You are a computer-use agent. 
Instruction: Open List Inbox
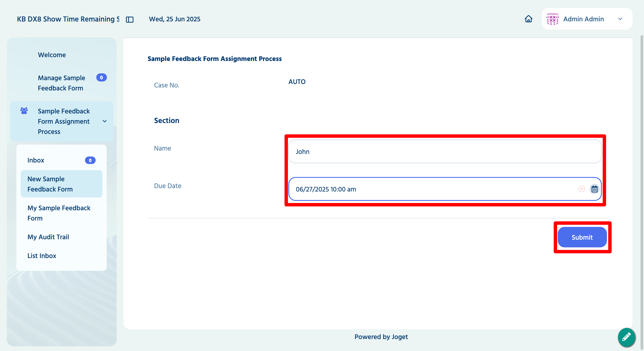pyautogui.click(x=62, y=256)
